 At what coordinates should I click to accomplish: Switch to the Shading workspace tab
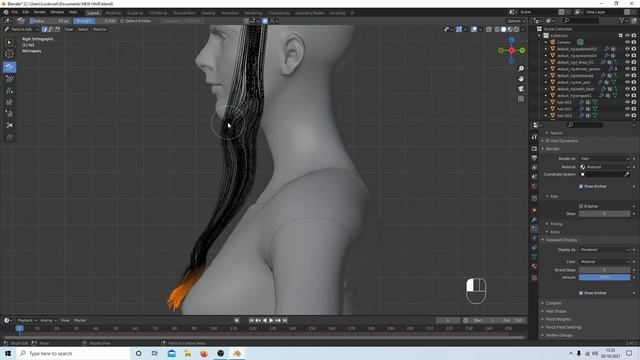coord(208,13)
